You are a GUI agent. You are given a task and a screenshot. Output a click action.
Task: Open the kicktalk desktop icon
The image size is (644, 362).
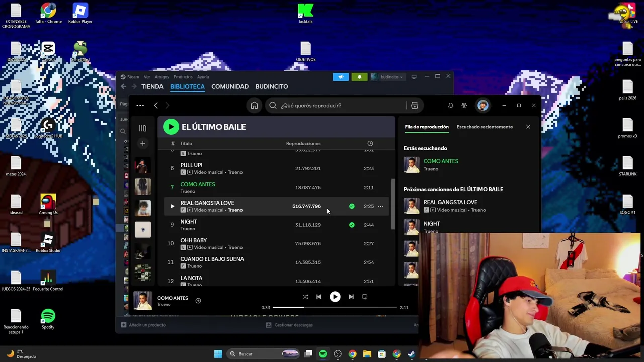click(305, 14)
